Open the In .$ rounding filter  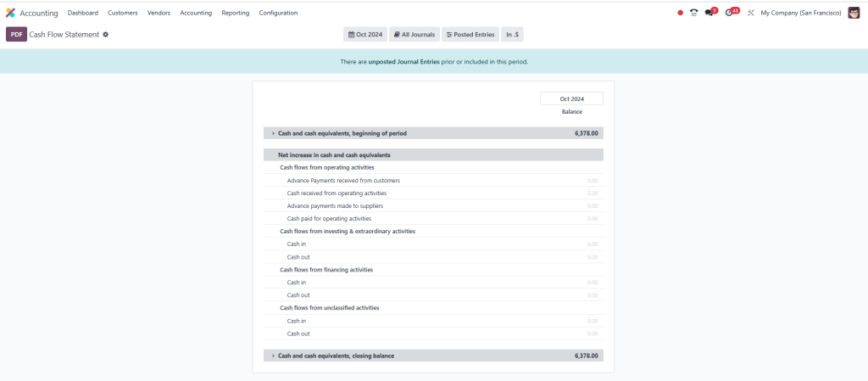pos(512,34)
